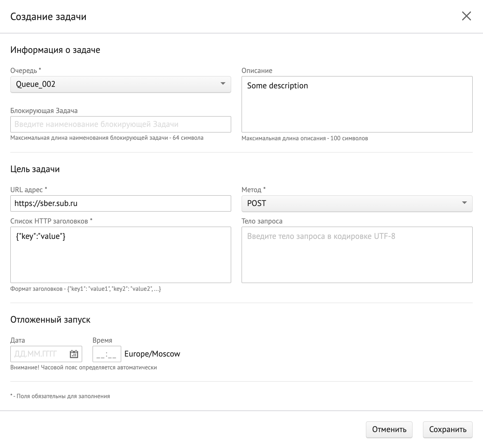Click the Формат заголовков hint text
Viewport: 483px width, 448px height.
point(86,289)
